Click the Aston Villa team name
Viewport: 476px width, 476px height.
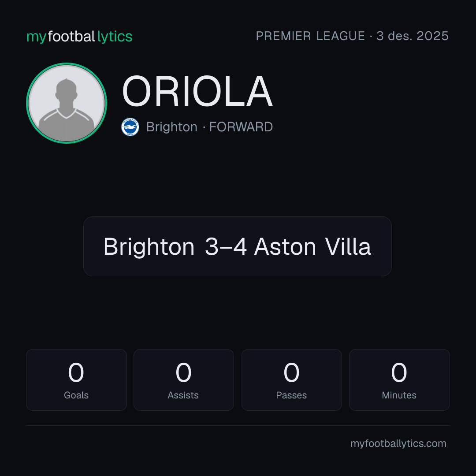click(x=312, y=246)
